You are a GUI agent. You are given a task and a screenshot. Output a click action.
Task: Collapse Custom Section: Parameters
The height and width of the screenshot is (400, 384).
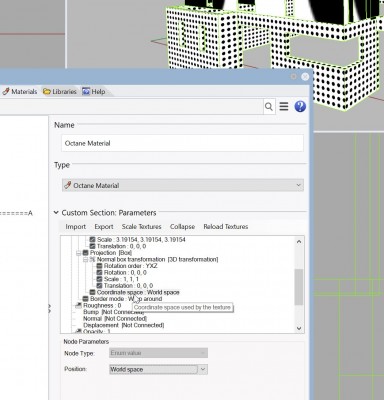(56, 213)
